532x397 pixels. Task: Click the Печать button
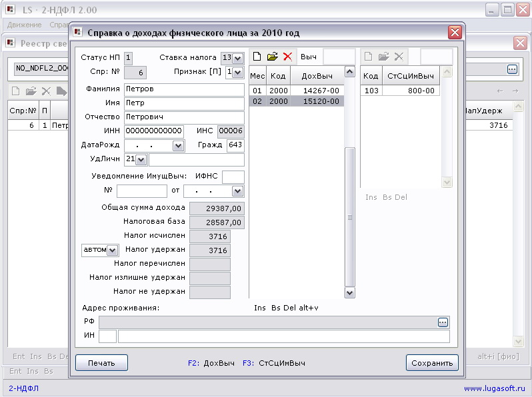tap(101, 363)
